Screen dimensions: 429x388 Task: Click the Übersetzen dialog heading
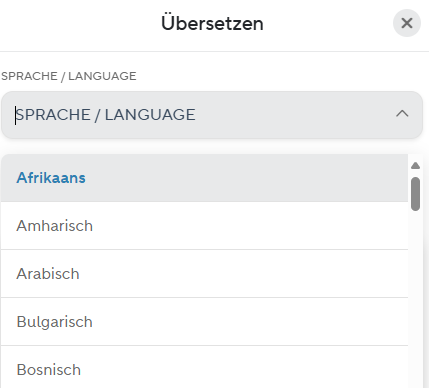(212, 23)
